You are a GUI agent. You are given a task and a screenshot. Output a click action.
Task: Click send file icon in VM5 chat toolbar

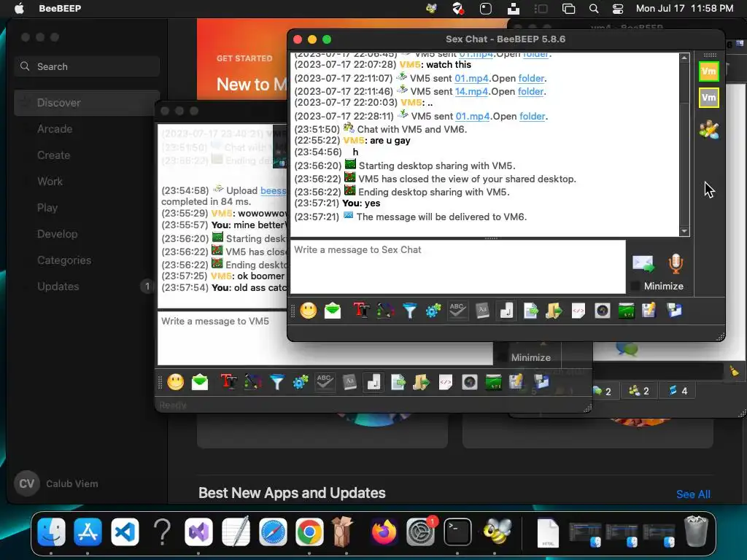click(x=398, y=382)
